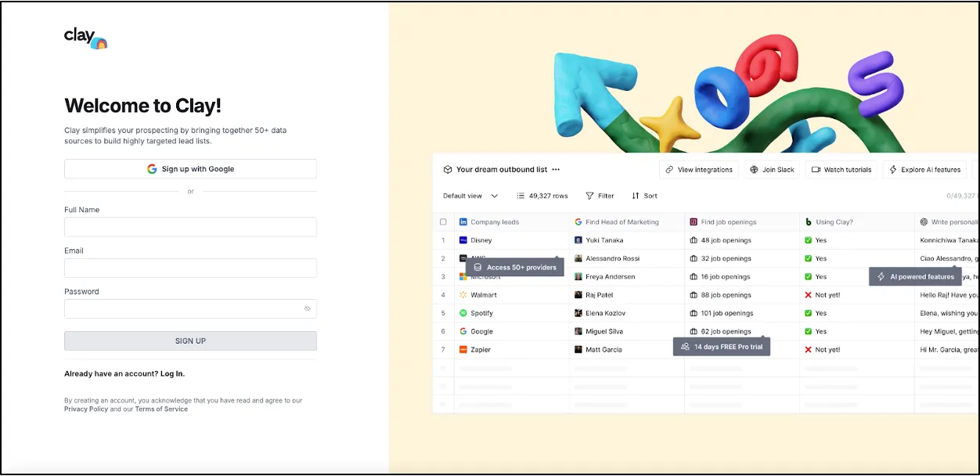Viewport: 980px width, 476px height.
Task: Open the Log In link
Action: [x=172, y=373]
